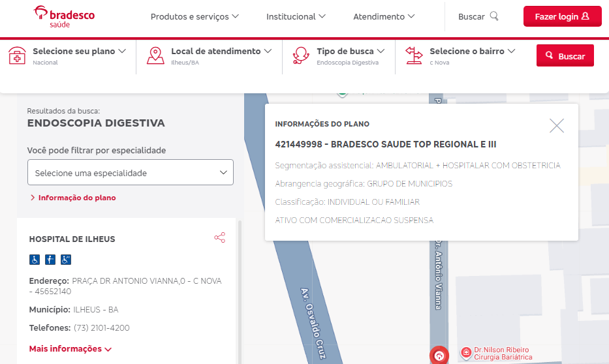Expand Mais informações for the hospital
This screenshot has width=609, height=364.
(70, 349)
